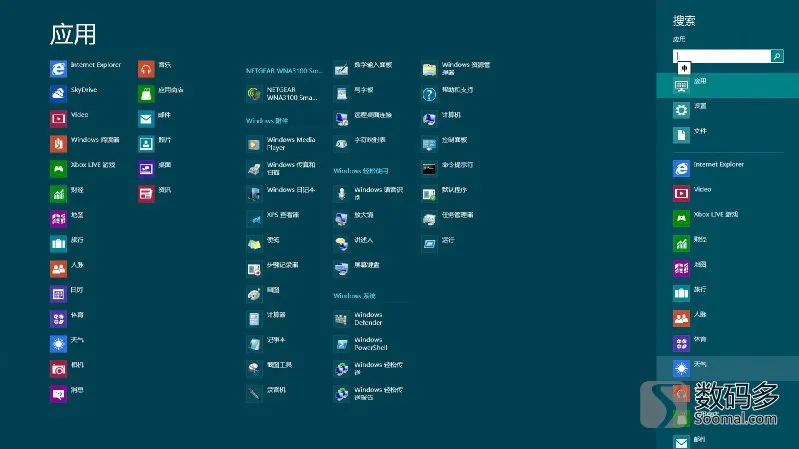Choose Internet Explorer in the search panel
This screenshot has height=449, width=799.
tap(728, 168)
